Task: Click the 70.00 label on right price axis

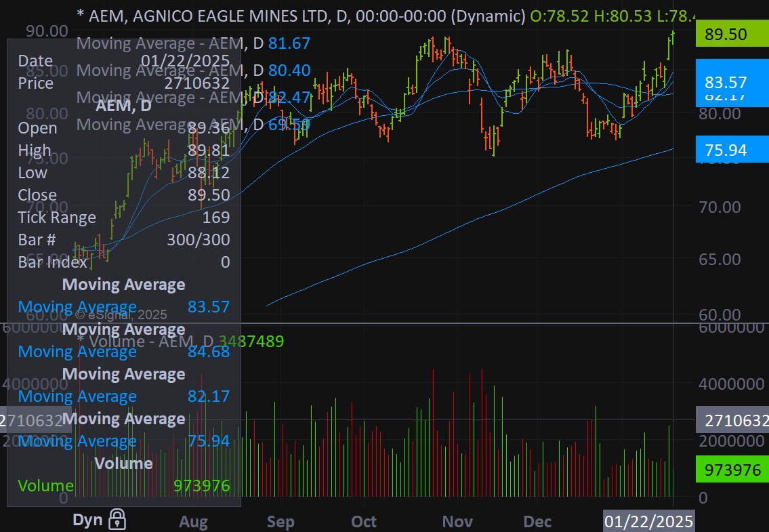Action: (x=720, y=207)
